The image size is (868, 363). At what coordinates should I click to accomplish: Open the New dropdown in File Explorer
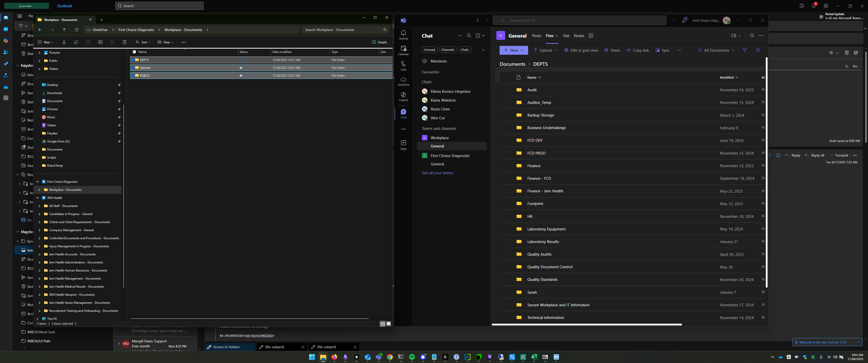point(45,42)
